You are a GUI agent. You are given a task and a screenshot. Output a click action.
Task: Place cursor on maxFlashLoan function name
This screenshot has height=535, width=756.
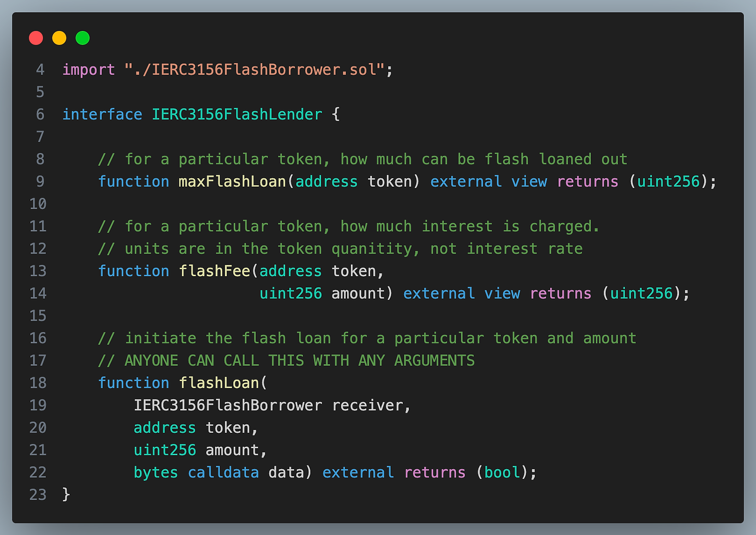tap(232, 182)
